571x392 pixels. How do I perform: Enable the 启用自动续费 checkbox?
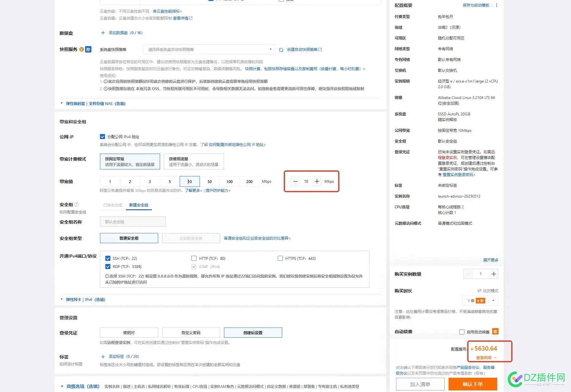pyautogui.click(x=462, y=332)
